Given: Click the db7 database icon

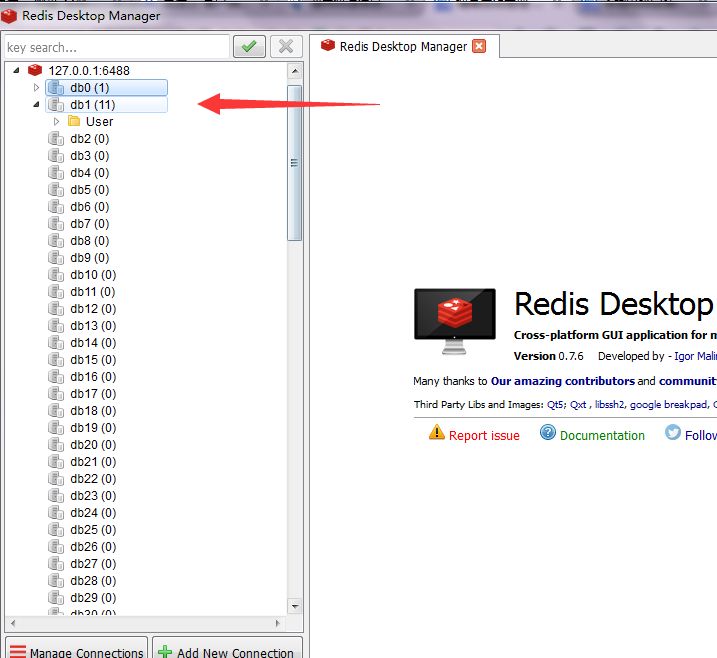Looking at the screenshot, I should (x=56, y=224).
